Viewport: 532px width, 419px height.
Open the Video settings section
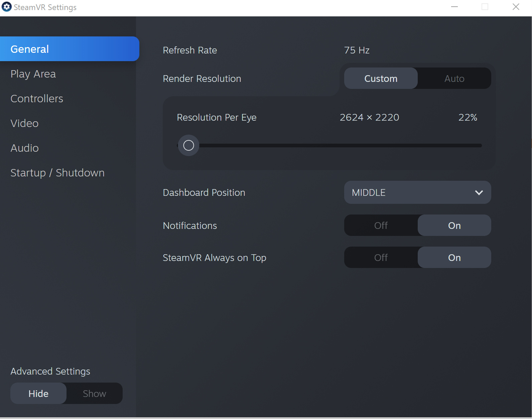click(x=24, y=123)
